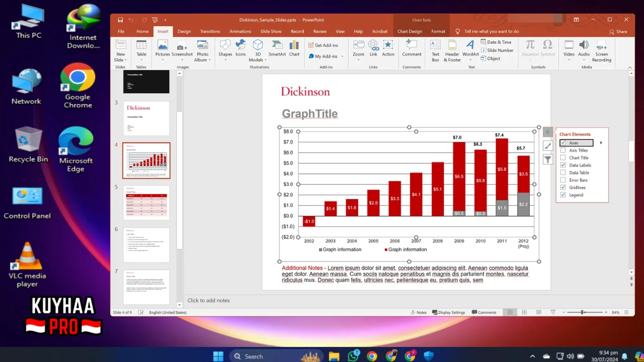The height and width of the screenshot is (362, 644).
Task: Add a Comment from ribbon
Action: tap(412, 48)
